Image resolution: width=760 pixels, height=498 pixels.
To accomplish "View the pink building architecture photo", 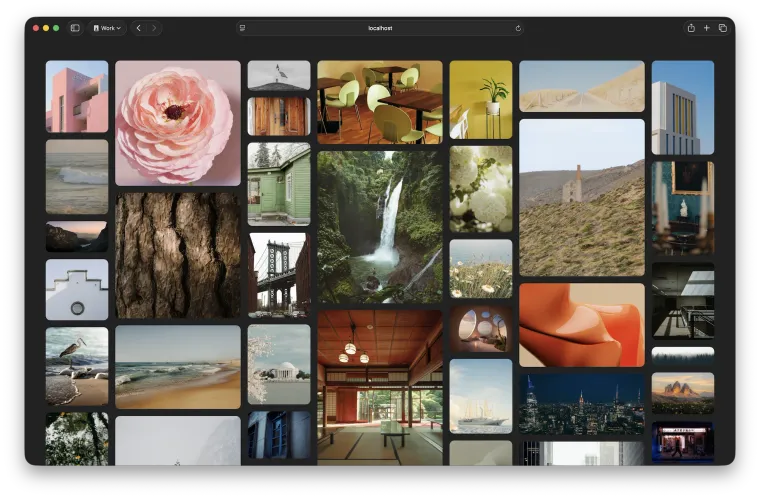I will (77, 97).
